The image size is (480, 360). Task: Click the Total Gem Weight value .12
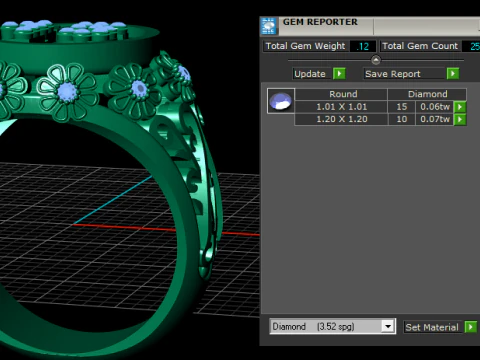(x=363, y=46)
